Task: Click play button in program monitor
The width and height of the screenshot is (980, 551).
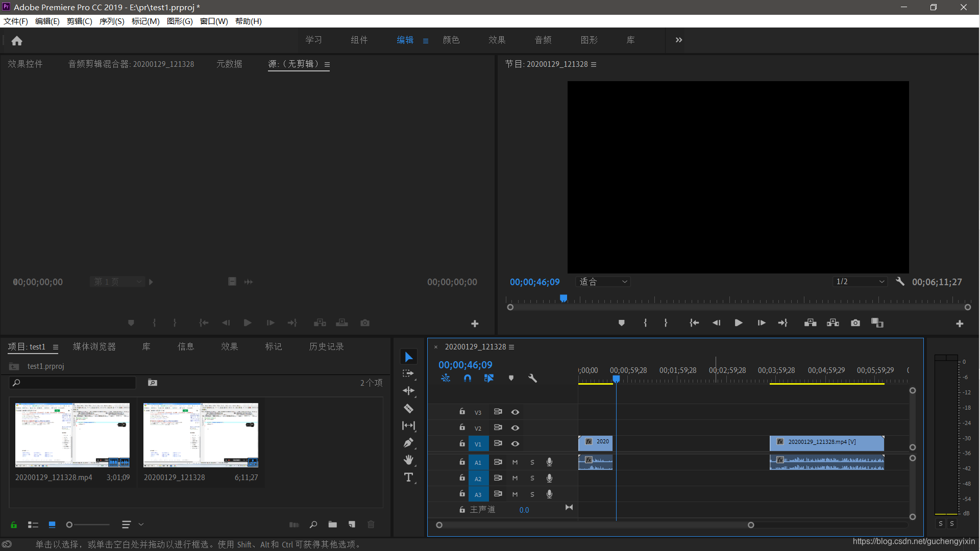Action: click(x=739, y=323)
